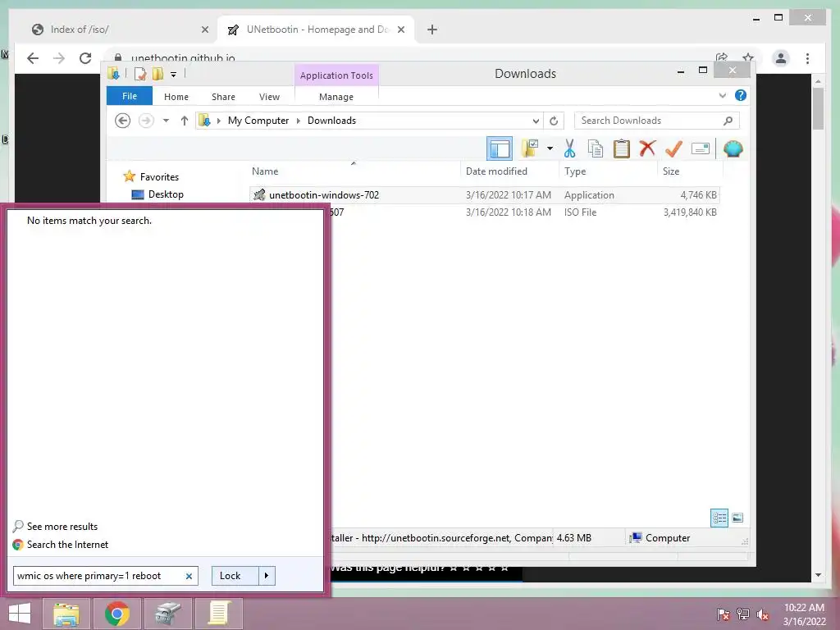
Task: Click the UNetbootin taskbar icon
Action: pos(168,614)
